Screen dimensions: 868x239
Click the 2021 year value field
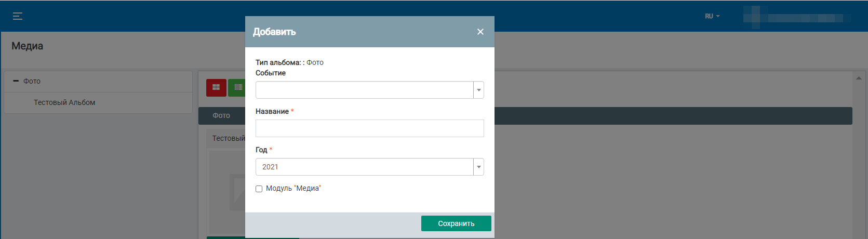point(364,167)
